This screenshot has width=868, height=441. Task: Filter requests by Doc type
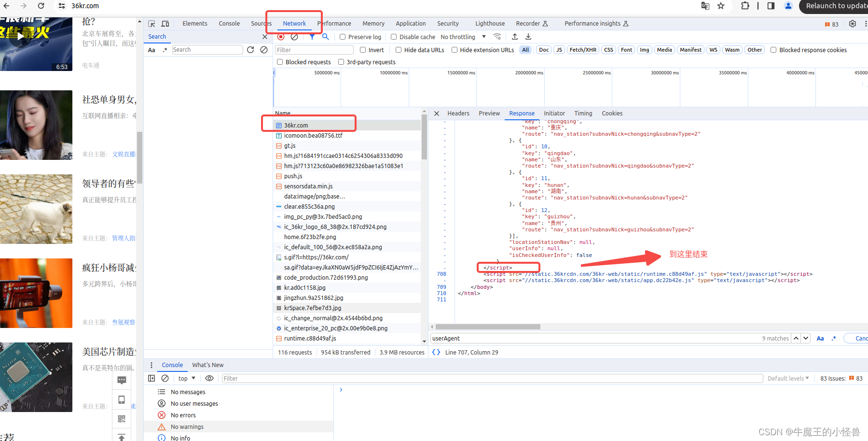[x=544, y=50]
